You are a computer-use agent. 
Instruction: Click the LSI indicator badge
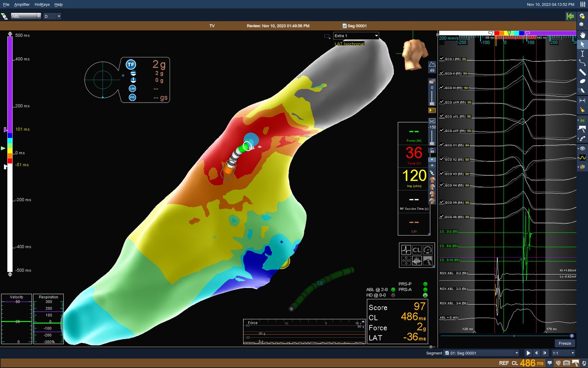(x=132, y=88)
